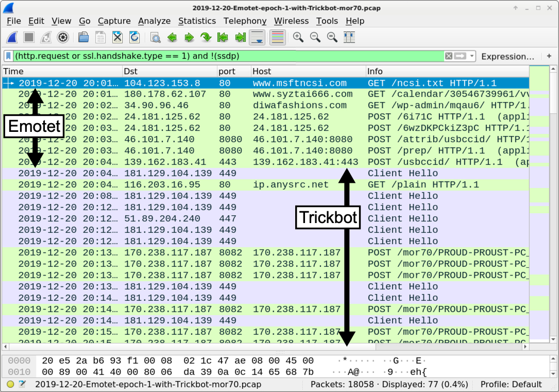Jump to the first packet

coord(223,37)
